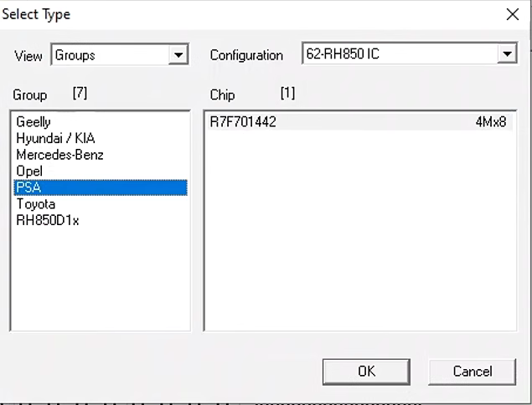Confirm selection with the OK button
This screenshot has width=532, height=405.
tap(366, 371)
